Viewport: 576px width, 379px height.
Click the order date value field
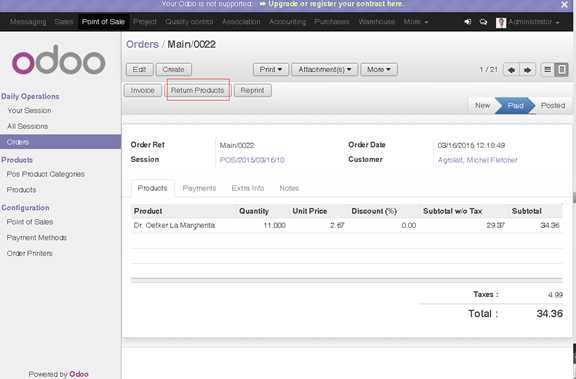(x=471, y=145)
